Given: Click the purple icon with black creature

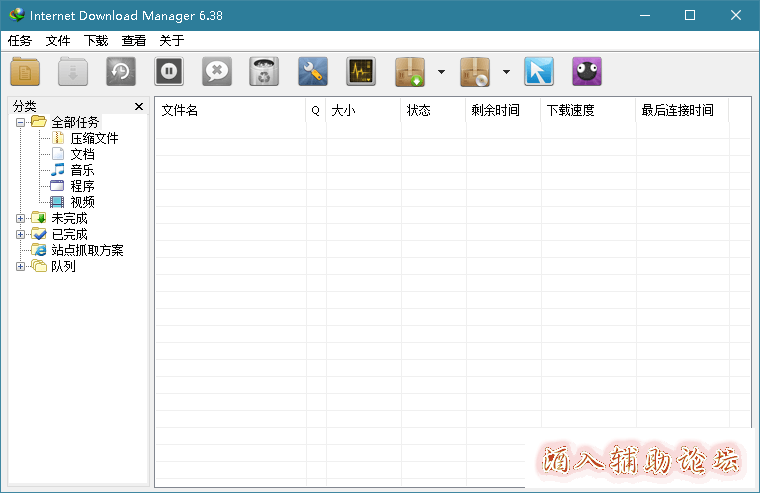Looking at the screenshot, I should point(587,72).
